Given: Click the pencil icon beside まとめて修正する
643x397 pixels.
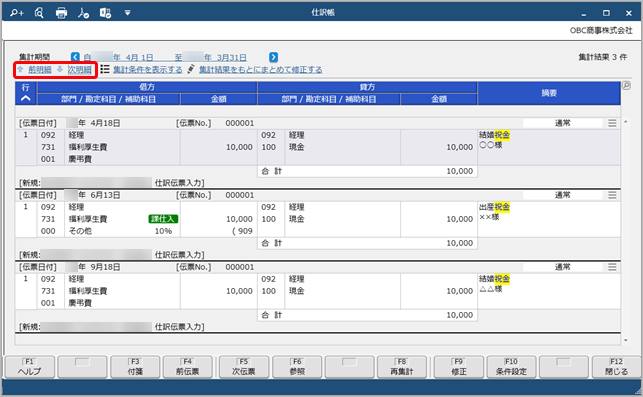Looking at the screenshot, I should (191, 69).
